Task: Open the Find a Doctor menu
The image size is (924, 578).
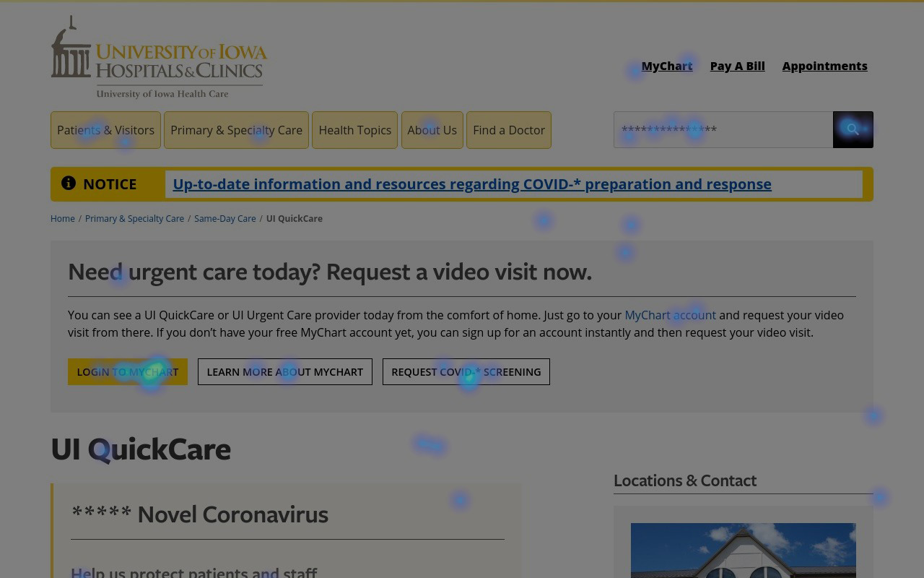Action: coord(509,130)
